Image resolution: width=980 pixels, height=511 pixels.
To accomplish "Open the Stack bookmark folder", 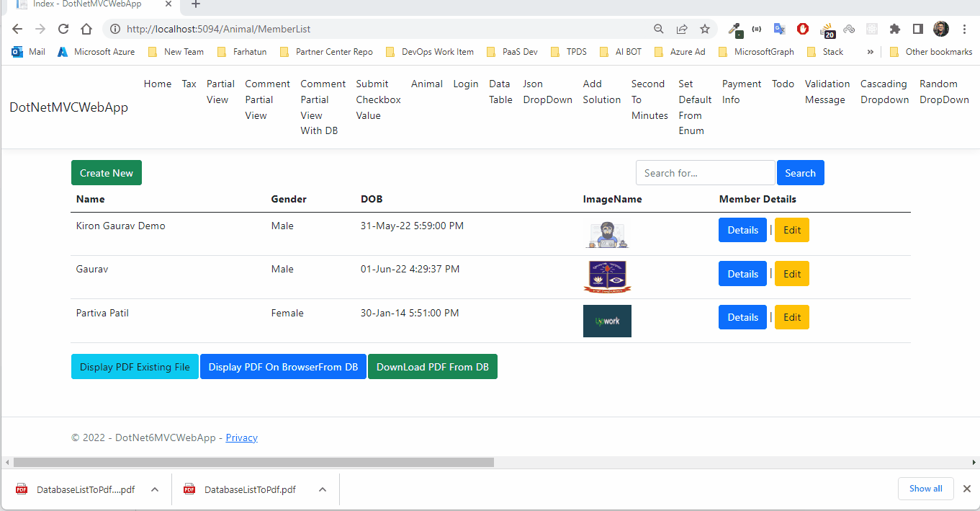I will pyautogui.click(x=825, y=52).
